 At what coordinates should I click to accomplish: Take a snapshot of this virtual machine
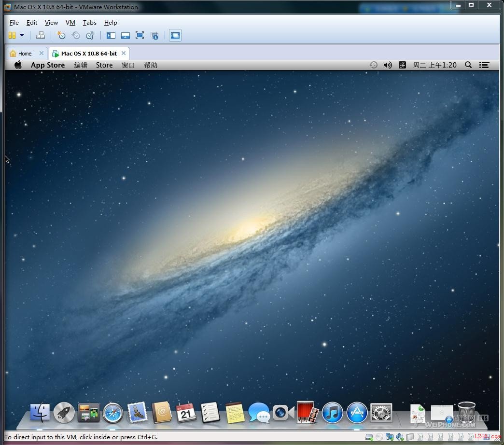[61, 35]
